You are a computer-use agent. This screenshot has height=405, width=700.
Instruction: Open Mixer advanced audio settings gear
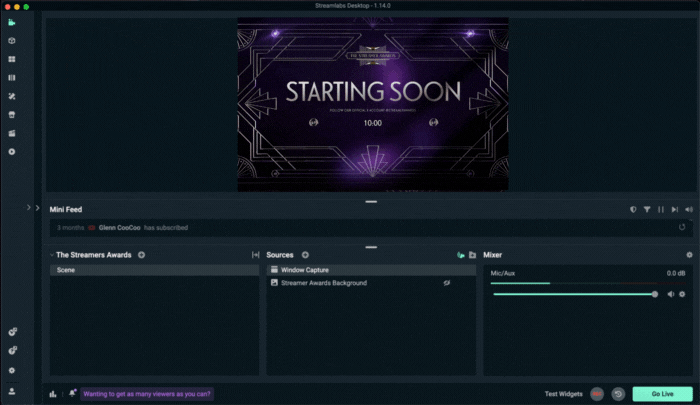pos(689,255)
